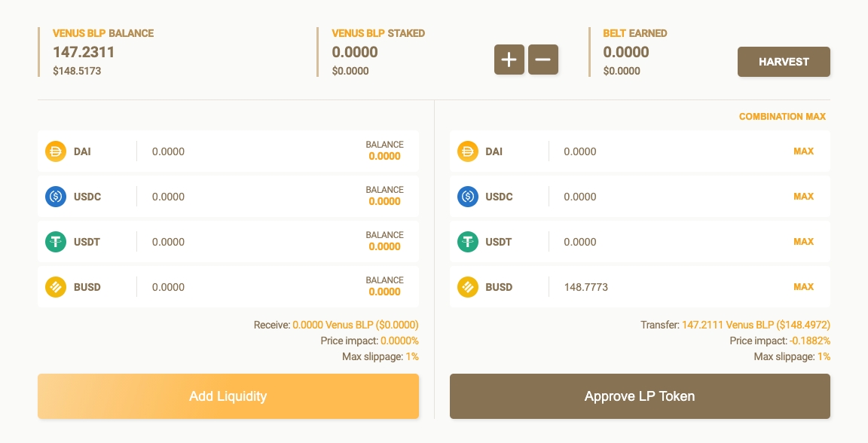Click the USDC coin icon in withdraw panel
Image resolution: width=868 pixels, height=443 pixels.
(x=468, y=197)
